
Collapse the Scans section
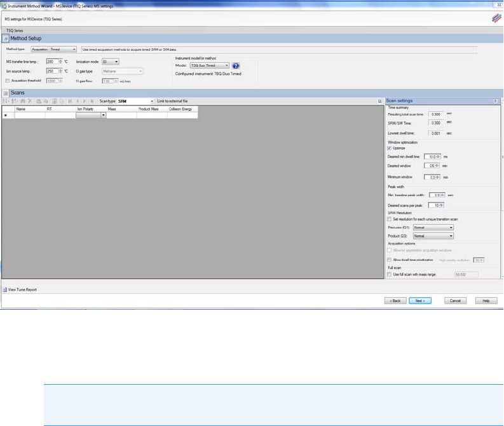[6, 93]
